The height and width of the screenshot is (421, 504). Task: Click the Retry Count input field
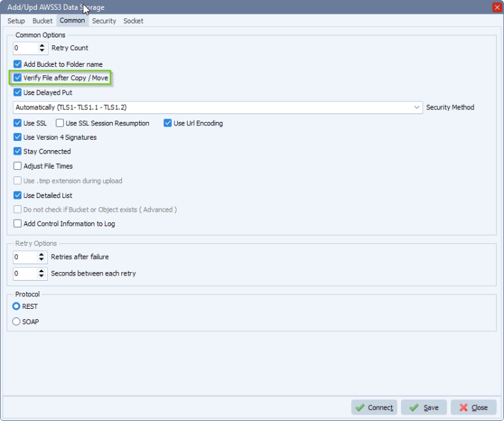pos(25,48)
